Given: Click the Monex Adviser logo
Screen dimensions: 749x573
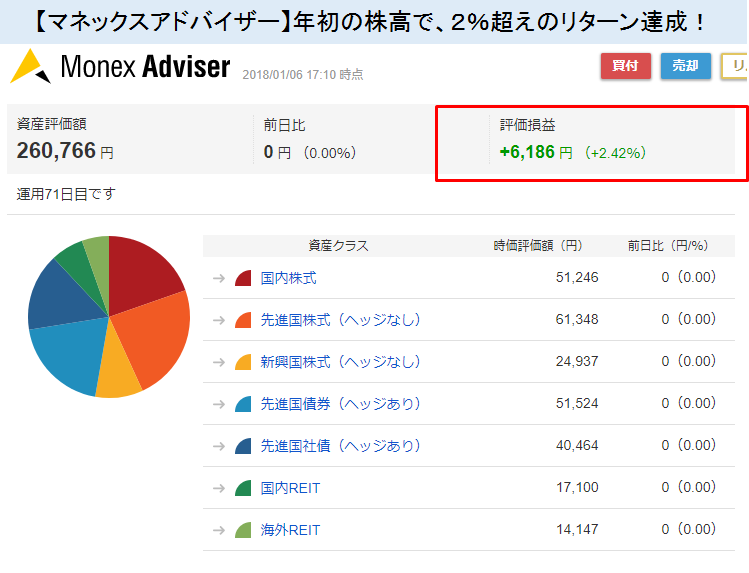Looking at the screenshot, I should pyautogui.click(x=120, y=66).
